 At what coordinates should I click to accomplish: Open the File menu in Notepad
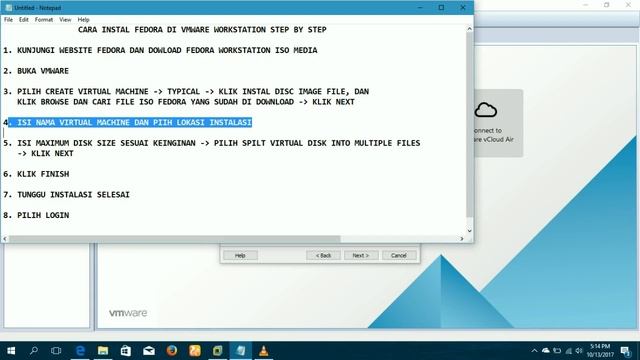(x=8, y=20)
